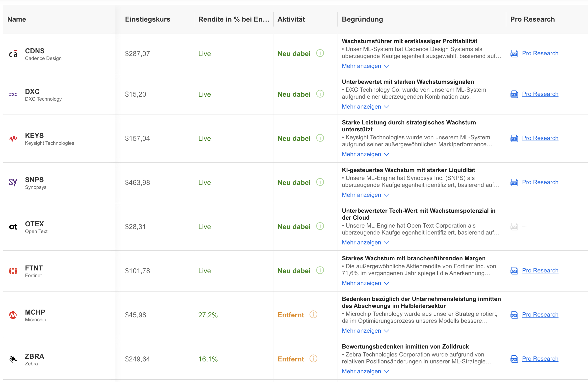Viewport: 588px width, 382px height.
Task: Open Pro Research link for DXC Technology
Action: tap(540, 94)
